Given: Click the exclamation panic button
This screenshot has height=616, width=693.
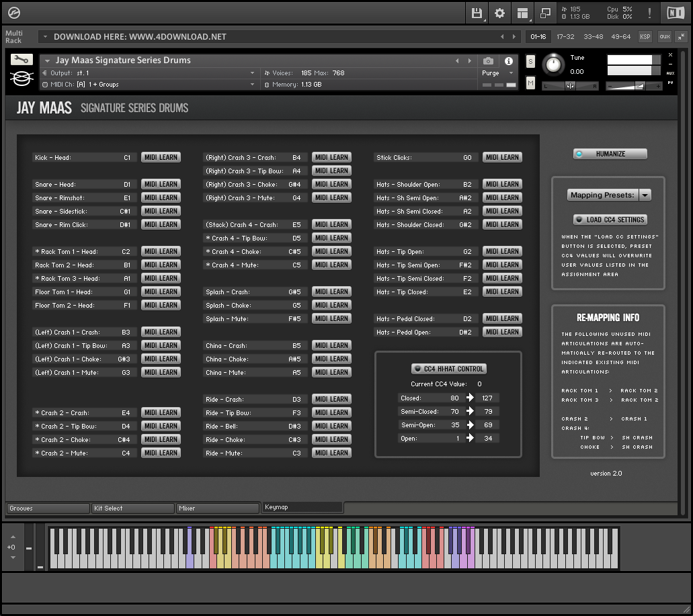Looking at the screenshot, I should 649,13.
